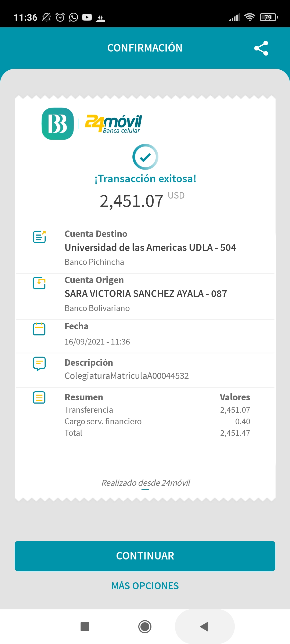Tap the Resumen list icon
This screenshot has height=644, width=290.
39,397
